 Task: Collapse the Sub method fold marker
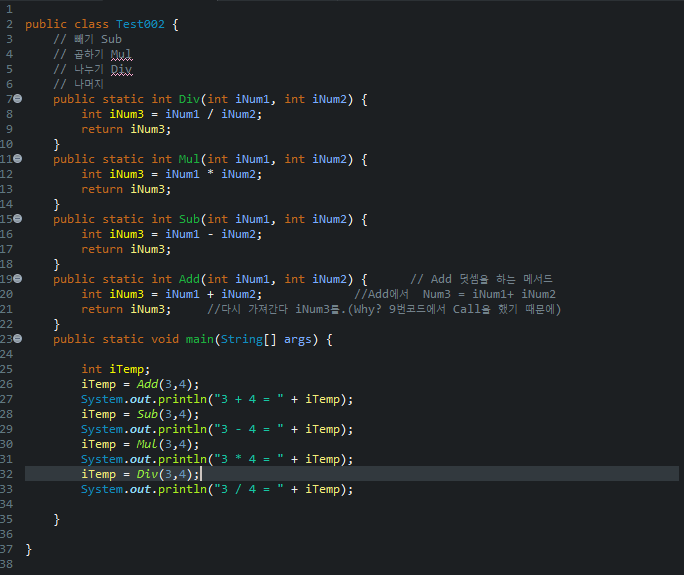[17, 219]
